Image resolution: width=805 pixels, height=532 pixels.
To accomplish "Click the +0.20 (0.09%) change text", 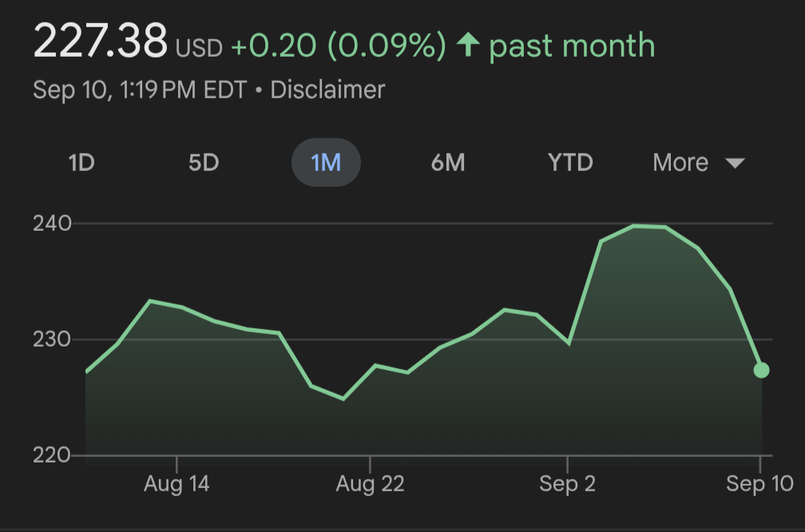I will [338, 46].
